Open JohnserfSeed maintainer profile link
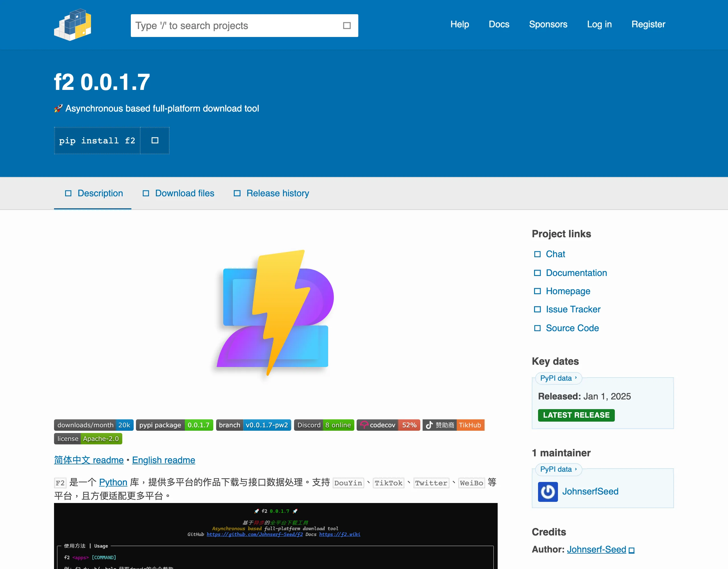This screenshot has height=569, width=728. [x=590, y=492]
